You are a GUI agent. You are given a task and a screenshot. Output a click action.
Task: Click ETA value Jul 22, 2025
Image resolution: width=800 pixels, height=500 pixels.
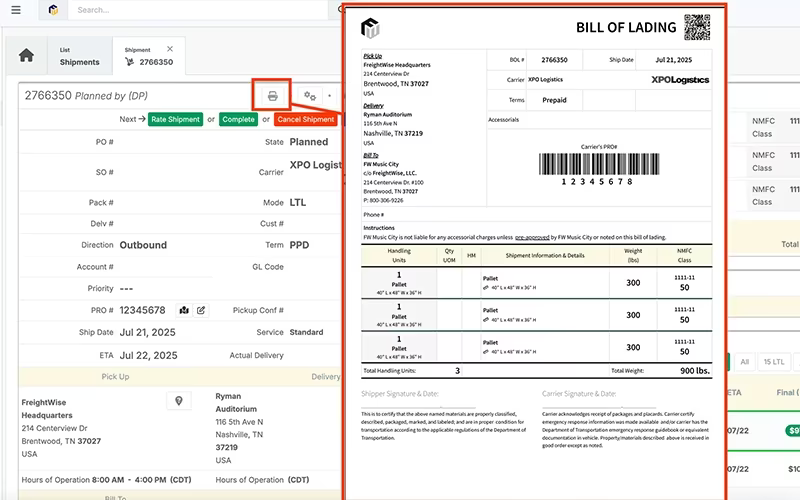click(x=148, y=356)
